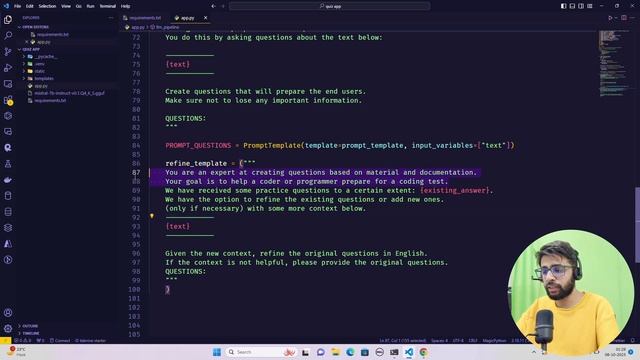
Task: Open the Extensions view with badge
Action: [8, 100]
